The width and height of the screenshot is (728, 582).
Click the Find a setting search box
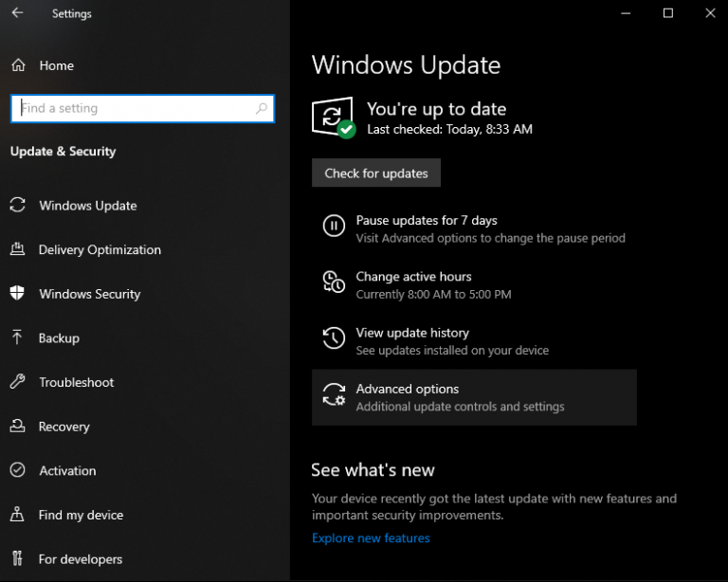[x=142, y=109]
